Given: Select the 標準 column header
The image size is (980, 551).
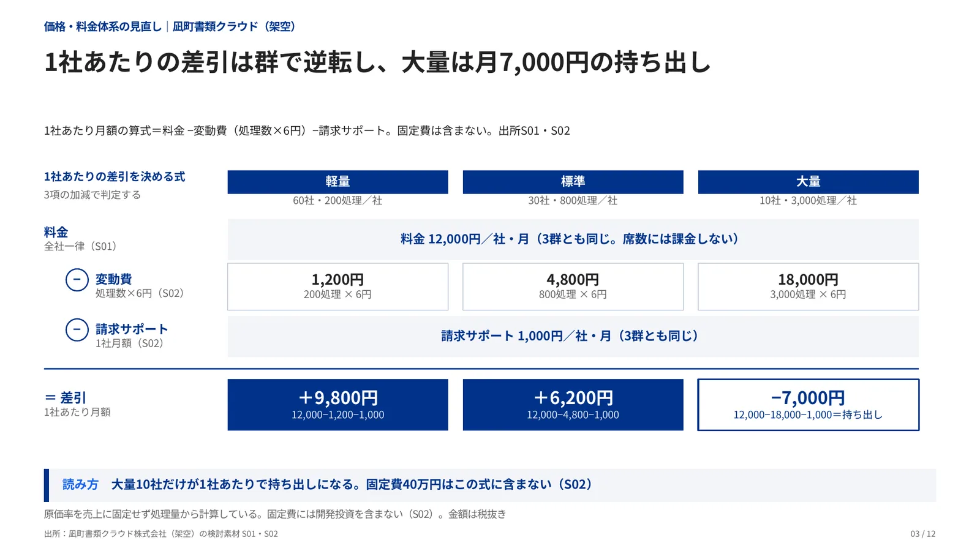Looking at the screenshot, I should click(x=573, y=182).
